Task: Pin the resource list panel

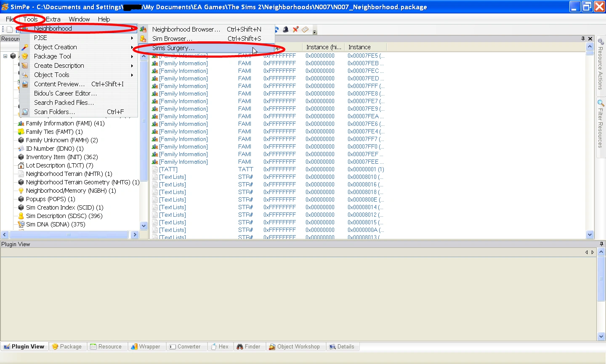Action: click(583, 39)
